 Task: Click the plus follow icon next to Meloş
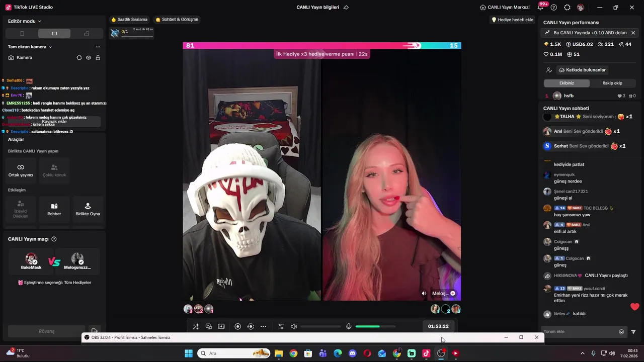point(453,294)
